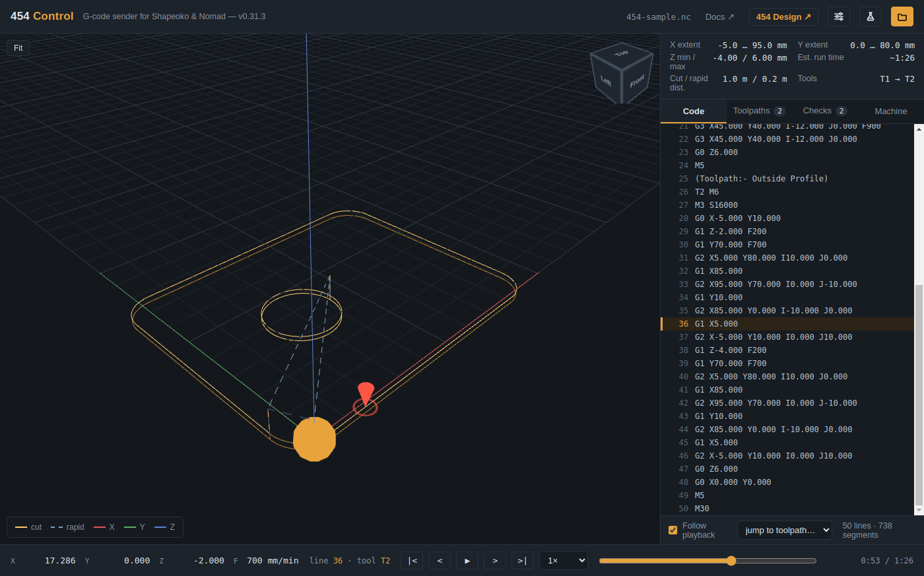Open file with the orange folder button
The width and height of the screenshot is (924, 576).
tap(902, 16)
